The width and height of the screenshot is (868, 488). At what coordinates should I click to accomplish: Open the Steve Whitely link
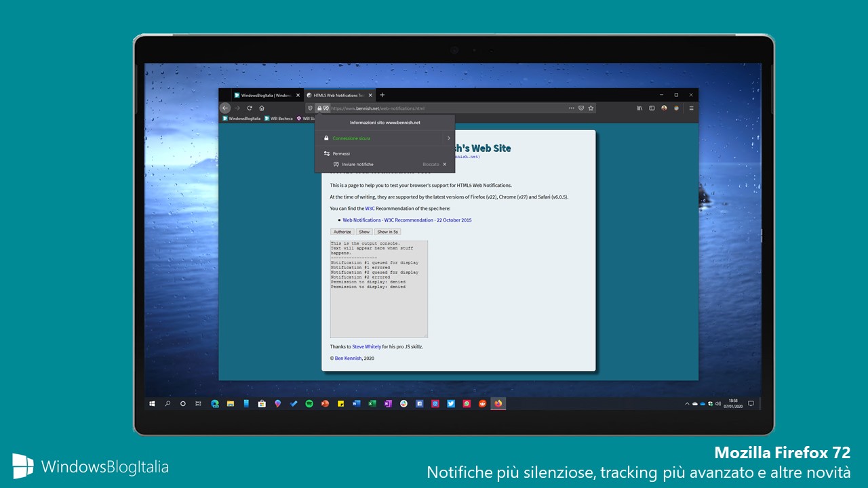click(x=366, y=346)
